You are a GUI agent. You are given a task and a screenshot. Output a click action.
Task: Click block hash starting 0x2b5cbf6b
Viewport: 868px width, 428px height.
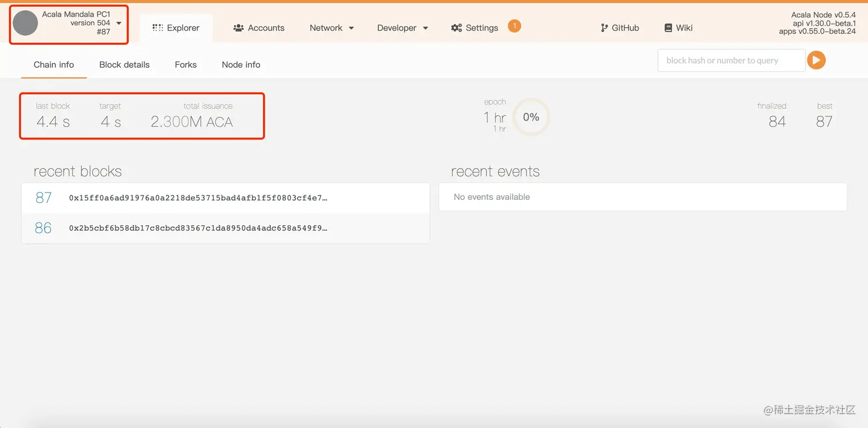pyautogui.click(x=198, y=228)
